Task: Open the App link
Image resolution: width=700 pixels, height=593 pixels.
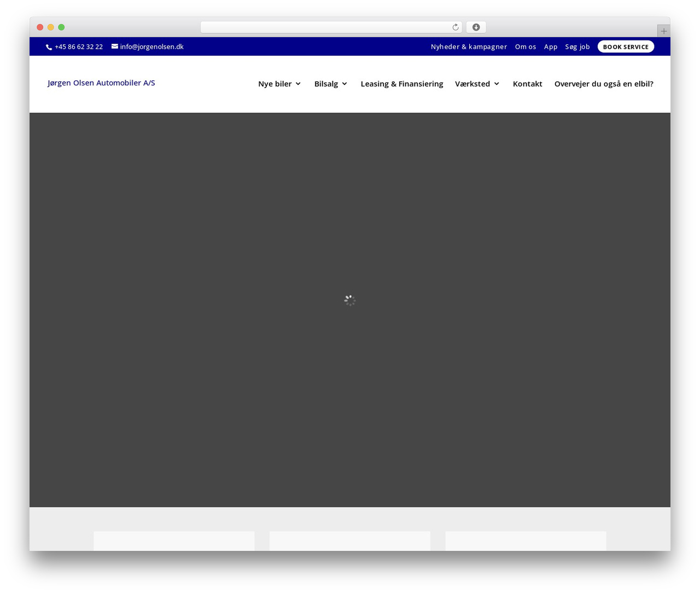Action: [x=551, y=46]
